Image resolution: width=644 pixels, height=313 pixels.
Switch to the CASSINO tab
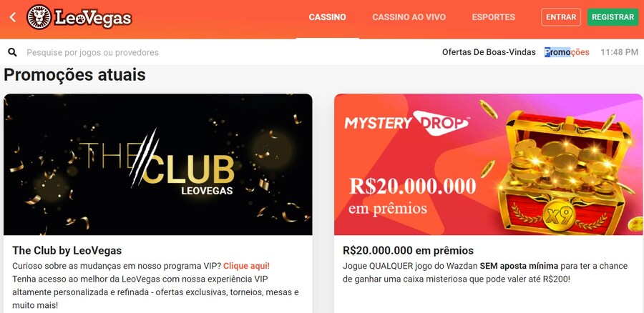tap(327, 17)
